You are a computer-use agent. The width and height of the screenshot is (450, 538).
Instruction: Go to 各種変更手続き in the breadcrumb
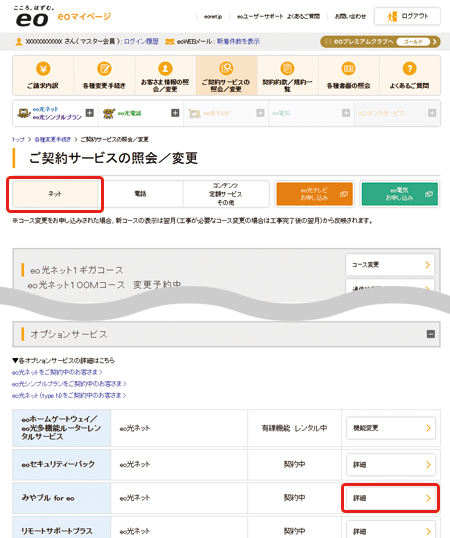pyautogui.click(x=53, y=139)
